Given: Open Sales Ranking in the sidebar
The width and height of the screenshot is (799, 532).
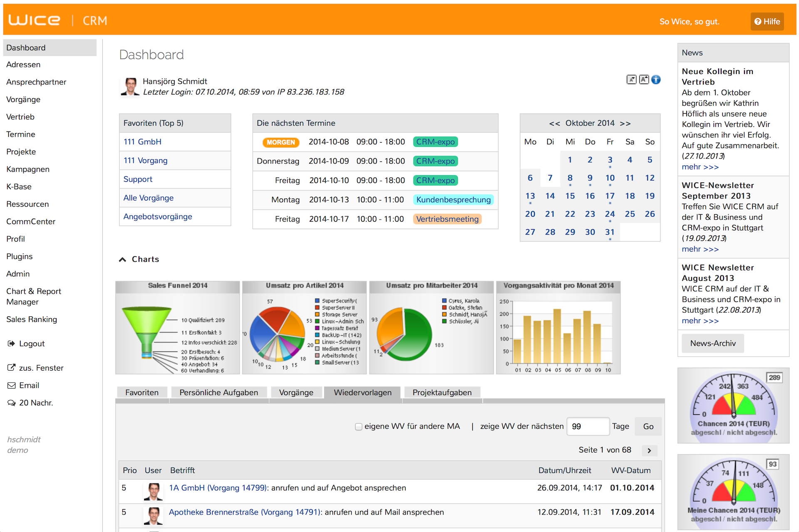Looking at the screenshot, I should coord(32,319).
